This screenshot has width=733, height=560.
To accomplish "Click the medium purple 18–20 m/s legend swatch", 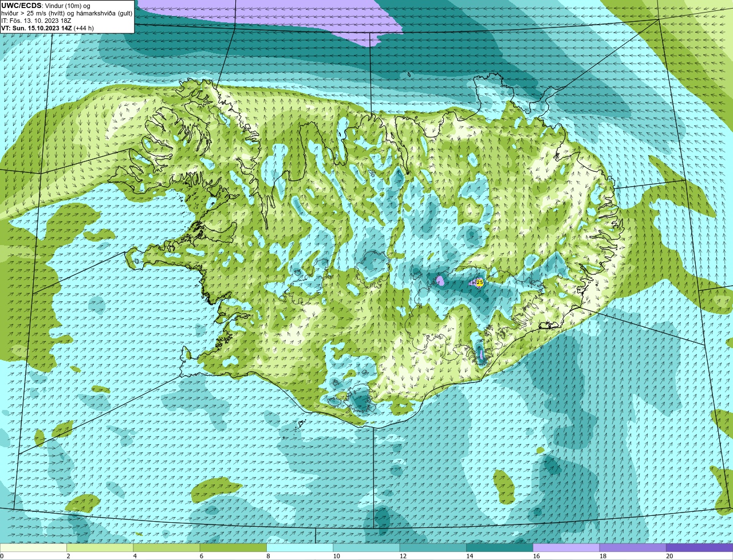I will (x=633, y=547).
